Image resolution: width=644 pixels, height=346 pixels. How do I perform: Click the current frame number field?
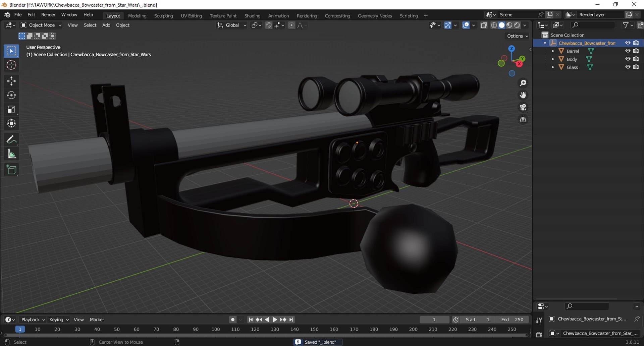(x=434, y=320)
